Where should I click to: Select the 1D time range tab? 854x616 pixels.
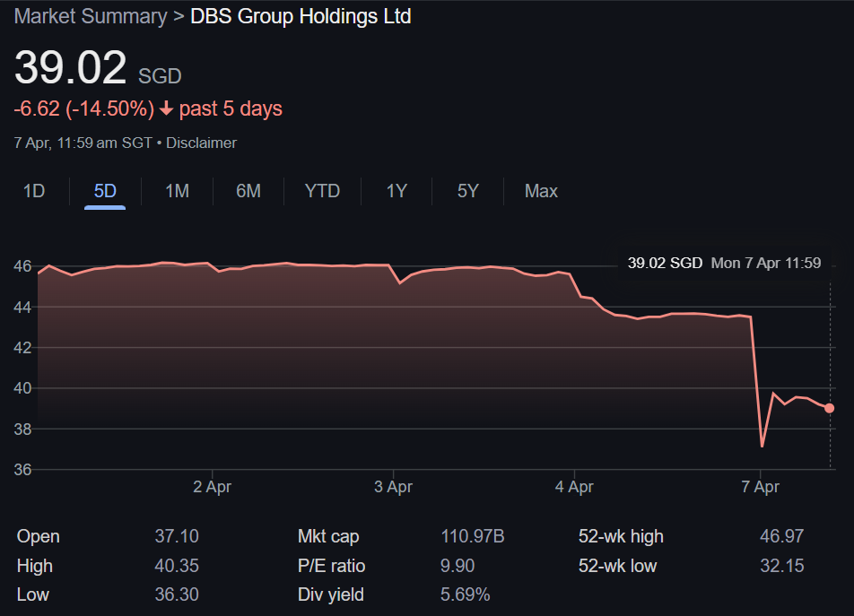[x=34, y=191]
